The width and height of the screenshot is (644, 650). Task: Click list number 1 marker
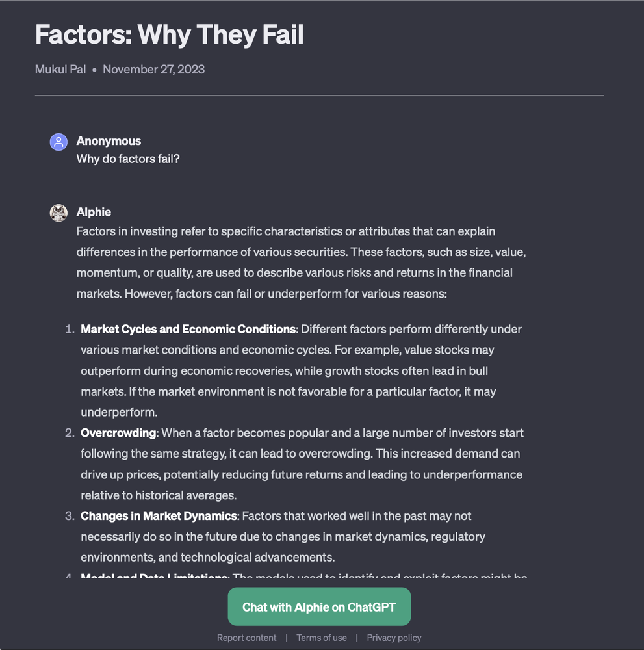[70, 329]
